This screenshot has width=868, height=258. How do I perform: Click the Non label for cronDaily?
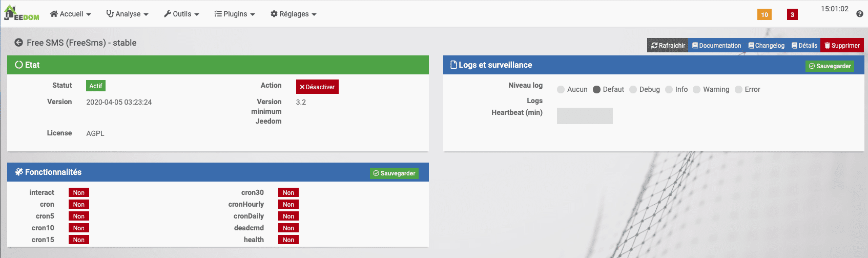click(288, 216)
